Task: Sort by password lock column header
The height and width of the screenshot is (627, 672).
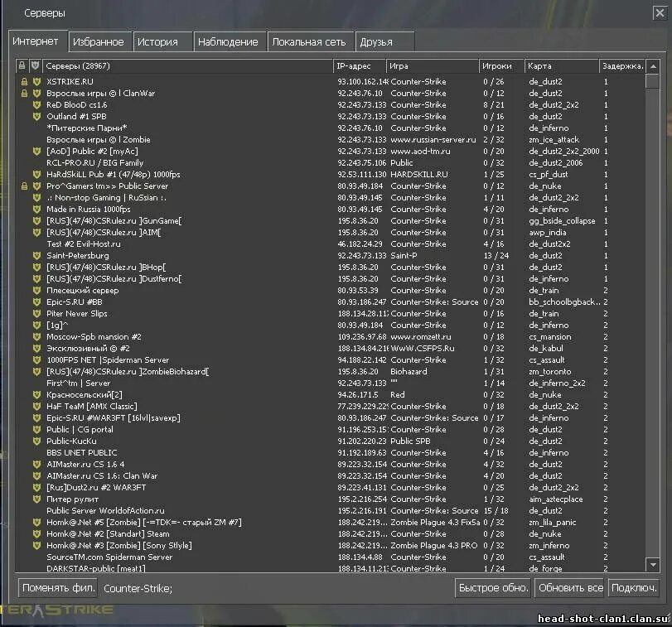Action: [x=22, y=66]
